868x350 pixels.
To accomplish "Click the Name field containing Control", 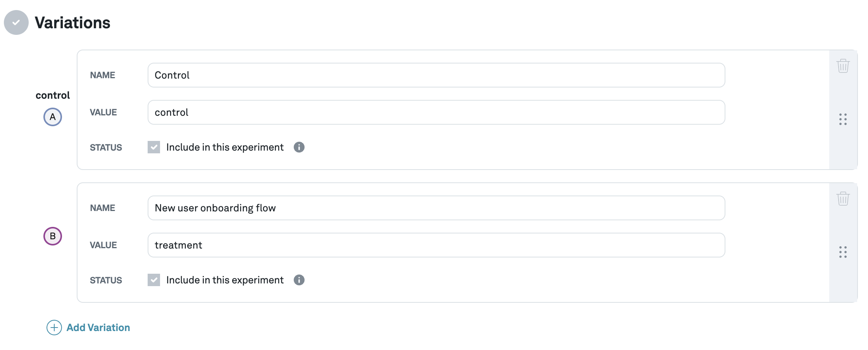I will pyautogui.click(x=436, y=75).
